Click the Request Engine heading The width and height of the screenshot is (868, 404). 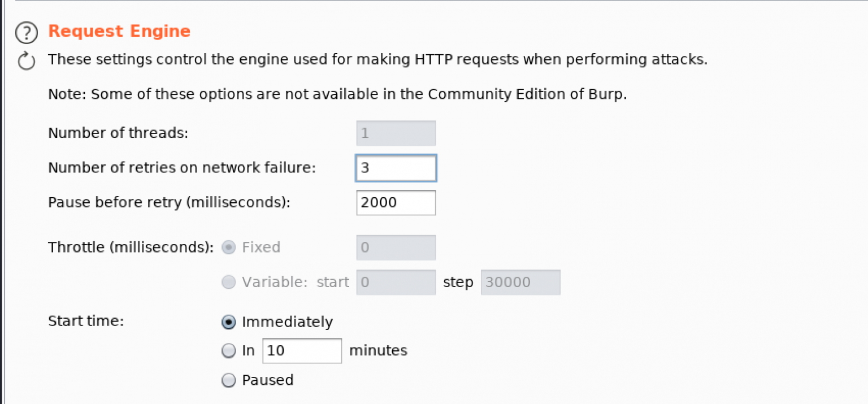pyautogui.click(x=119, y=31)
